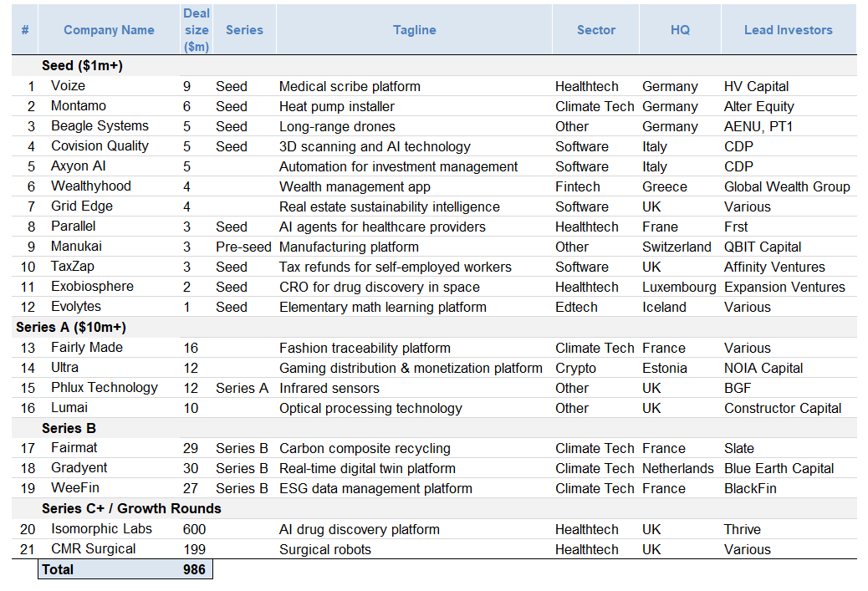Click Real estate sustainability intelligence tagline
Viewport: 868px width, 591px height.
pyautogui.click(x=390, y=207)
